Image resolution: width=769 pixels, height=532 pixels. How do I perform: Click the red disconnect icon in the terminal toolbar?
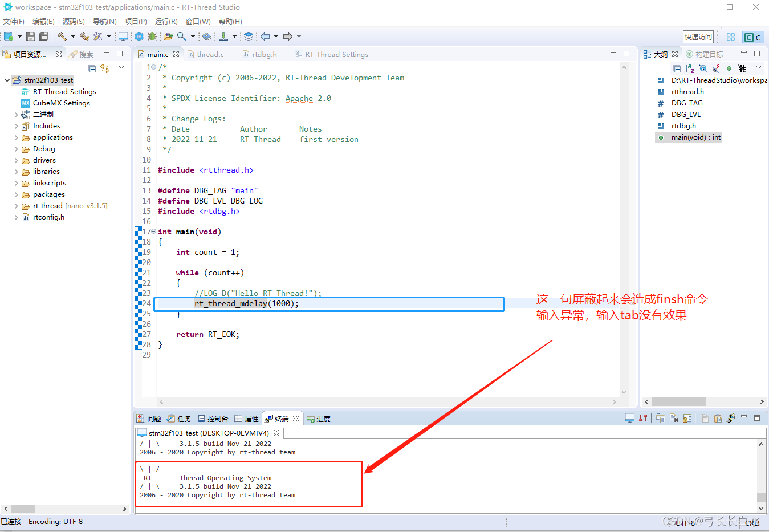click(643, 419)
